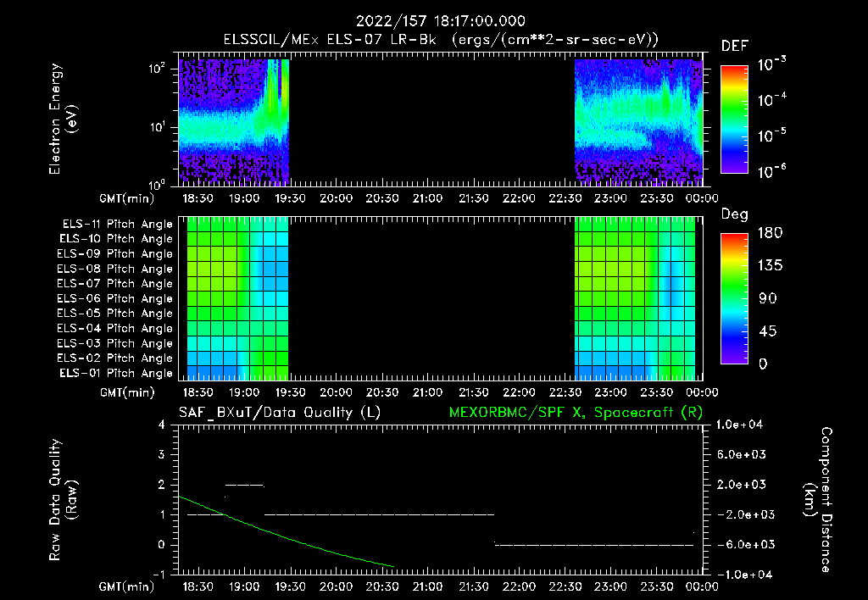
Task: Click 20:30 time tick under the data quality plot
Action: tap(381, 586)
